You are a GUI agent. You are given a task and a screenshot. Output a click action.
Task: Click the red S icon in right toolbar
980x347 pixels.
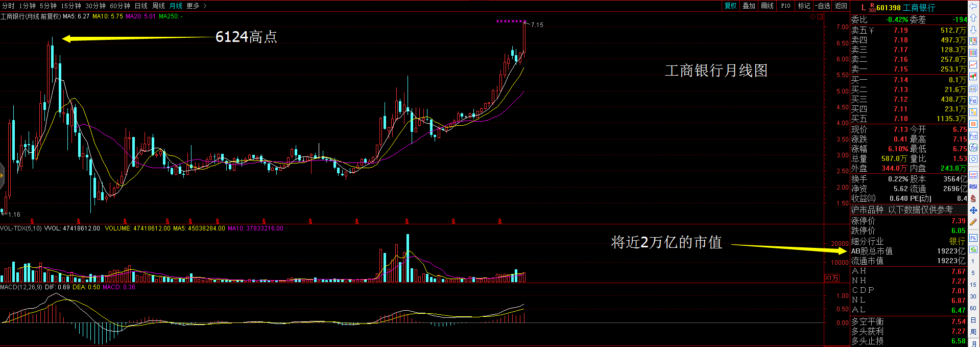click(x=973, y=198)
